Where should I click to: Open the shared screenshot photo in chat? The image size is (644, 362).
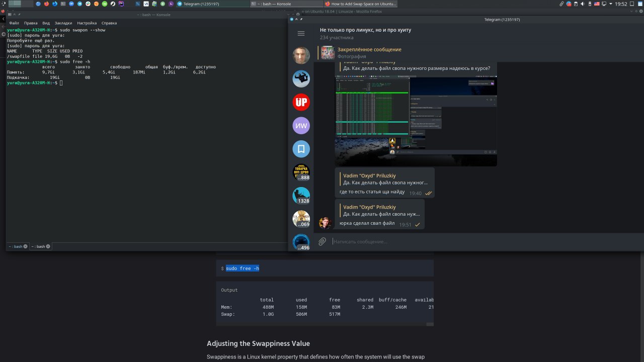point(416,121)
